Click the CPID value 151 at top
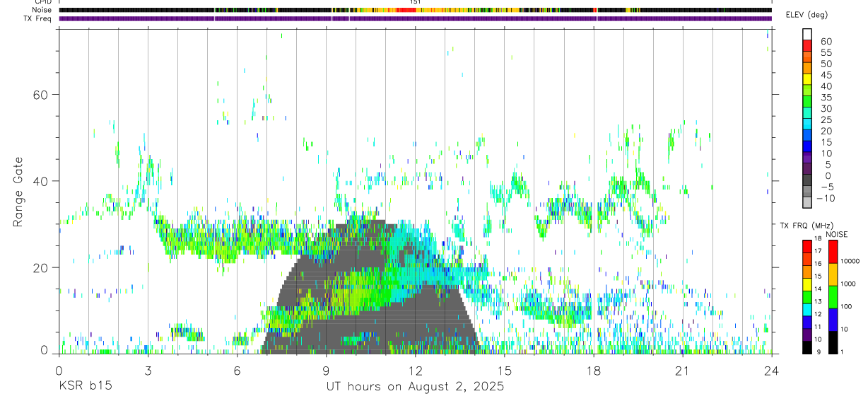The image size is (868, 401). point(416,2)
